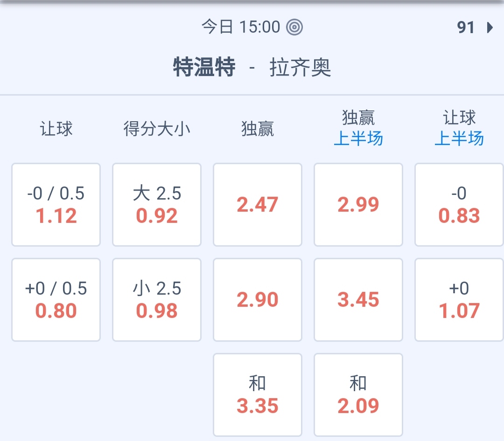
Task: Click the 91 markets count
Action: pyautogui.click(x=466, y=28)
